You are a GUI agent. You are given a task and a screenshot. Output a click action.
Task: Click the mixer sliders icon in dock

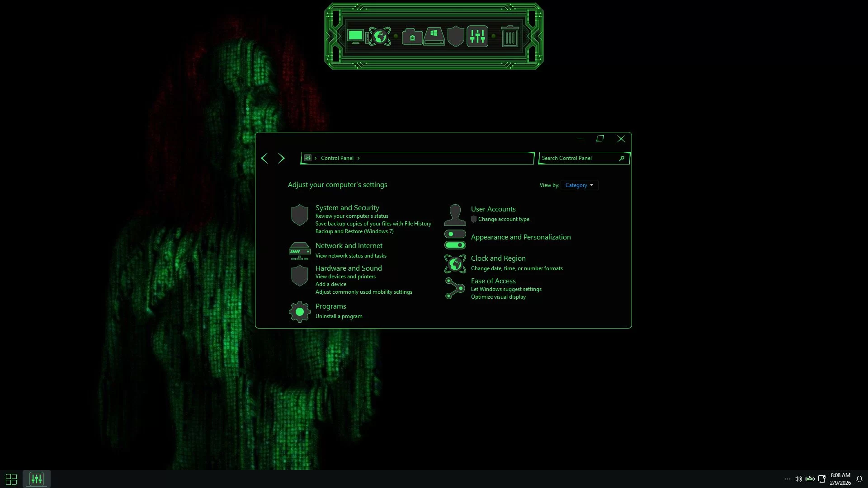pos(477,36)
